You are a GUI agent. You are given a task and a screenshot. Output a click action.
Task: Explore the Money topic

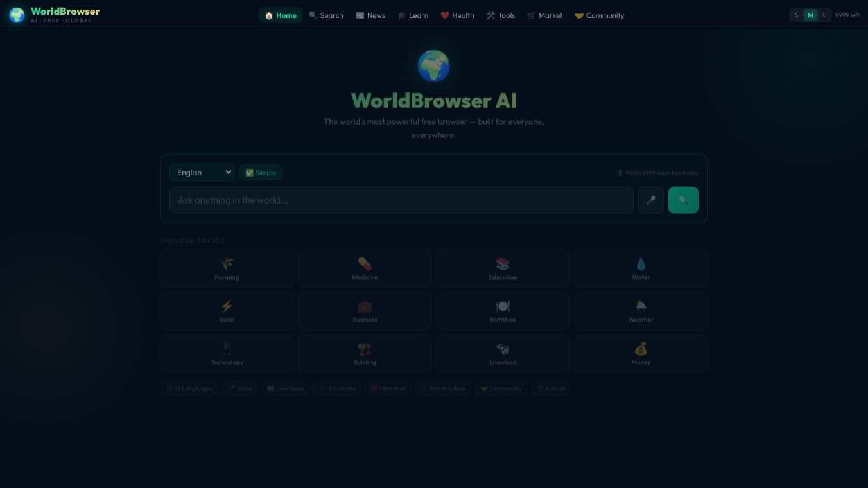641,353
